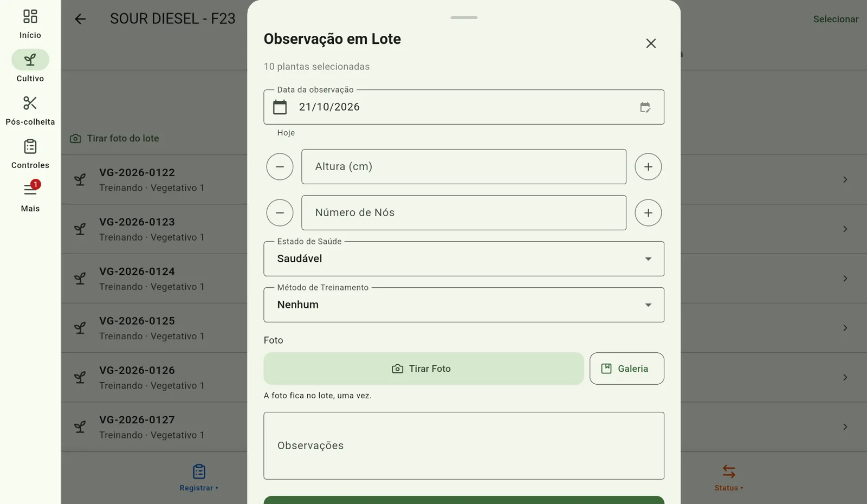
Task: Click the edit-date icon in date field
Action: tap(645, 107)
